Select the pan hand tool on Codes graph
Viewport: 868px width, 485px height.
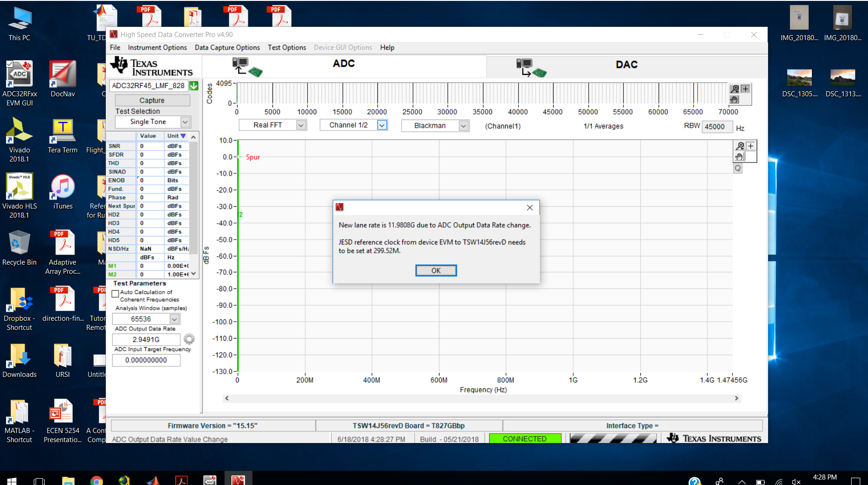click(734, 99)
